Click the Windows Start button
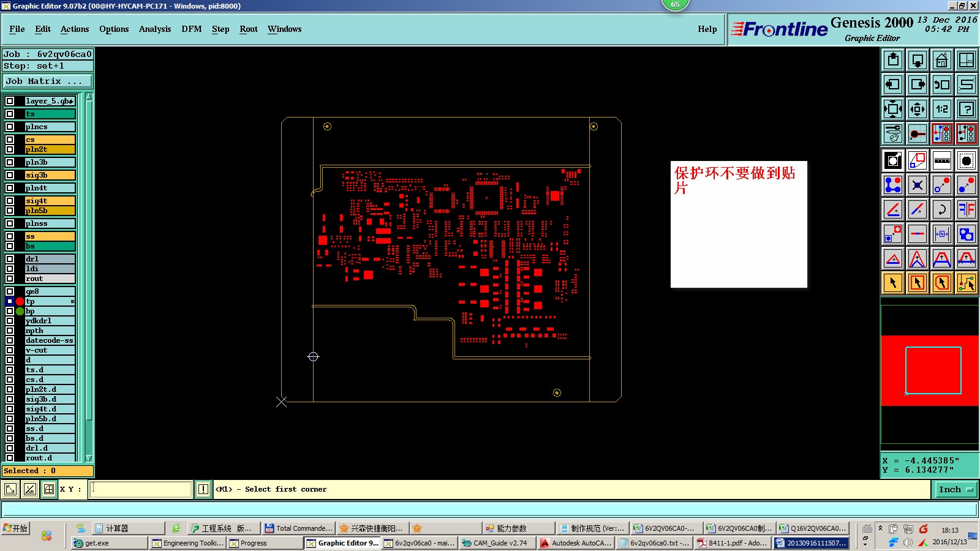Image resolution: width=980 pixels, height=551 pixels. (16, 528)
